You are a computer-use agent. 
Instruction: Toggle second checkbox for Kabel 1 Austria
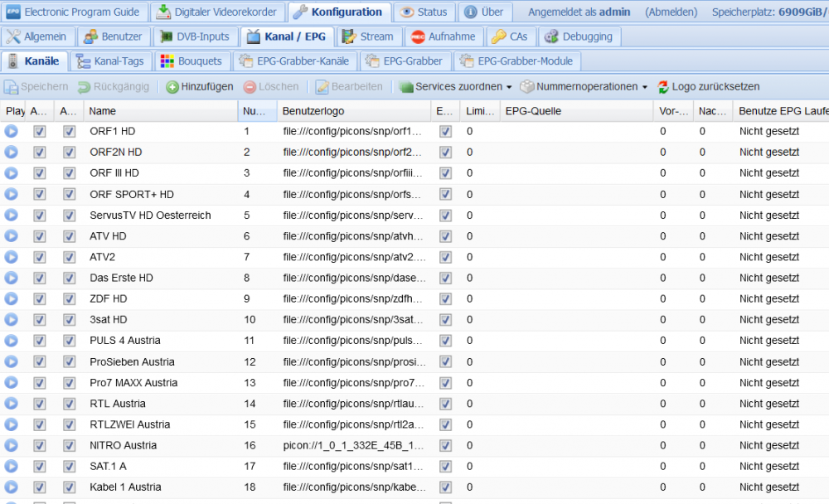tap(70, 487)
